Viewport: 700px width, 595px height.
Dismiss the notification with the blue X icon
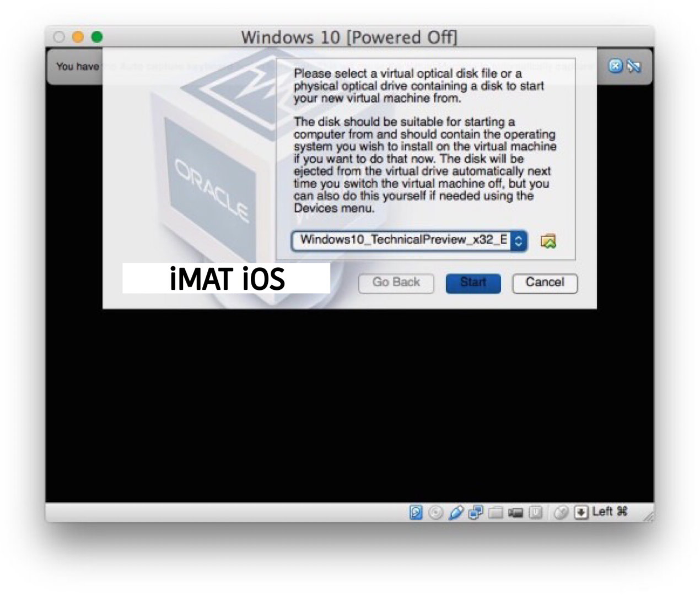pyautogui.click(x=615, y=66)
